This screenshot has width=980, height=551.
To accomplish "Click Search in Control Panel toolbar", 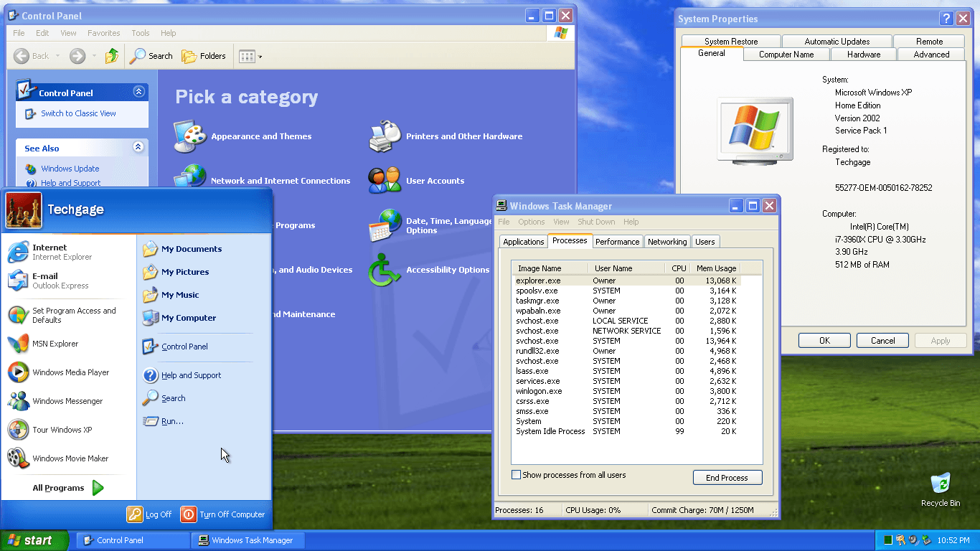I will tap(151, 56).
